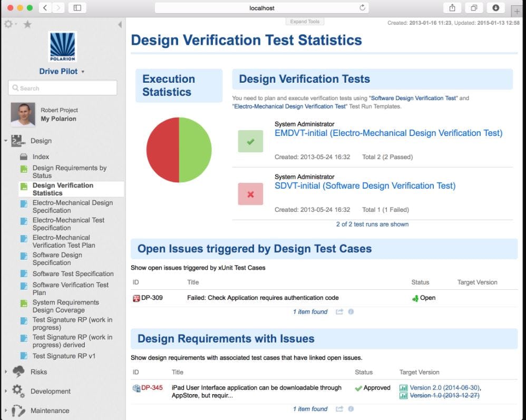
Task: Click the export icon under Open Issues table
Action: 340,311
